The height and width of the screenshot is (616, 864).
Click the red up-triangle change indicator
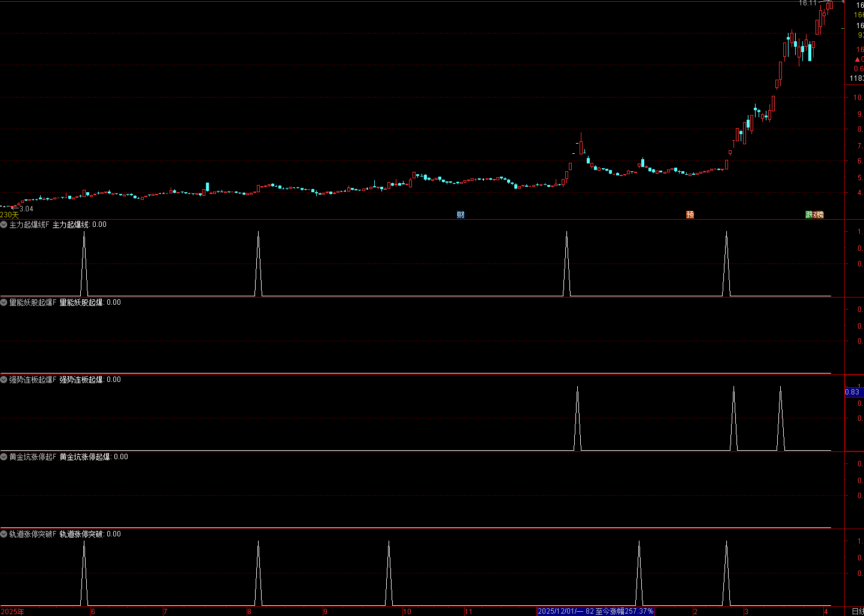pyautogui.click(x=857, y=59)
